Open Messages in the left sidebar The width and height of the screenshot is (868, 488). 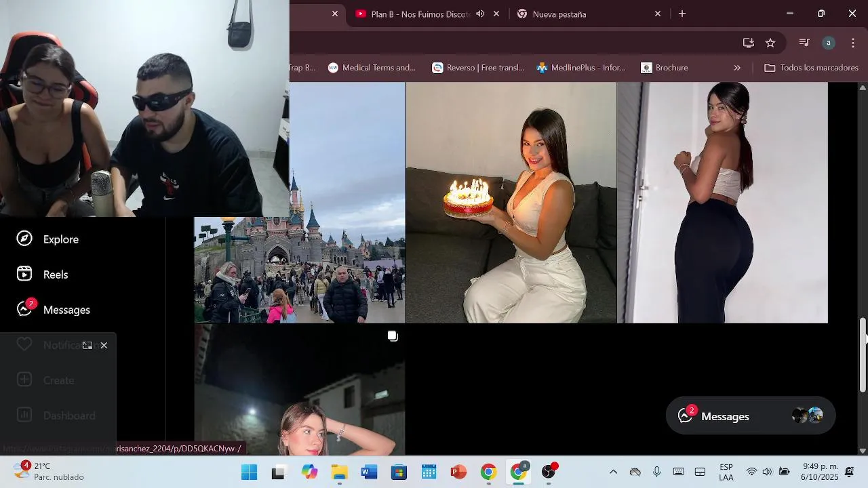pyautogui.click(x=53, y=309)
